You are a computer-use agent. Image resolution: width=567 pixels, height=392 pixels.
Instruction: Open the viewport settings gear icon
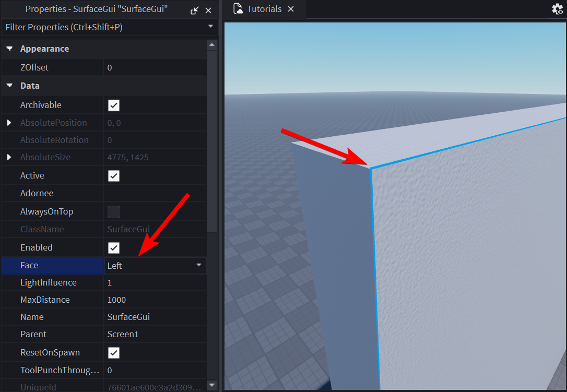pyautogui.click(x=558, y=9)
